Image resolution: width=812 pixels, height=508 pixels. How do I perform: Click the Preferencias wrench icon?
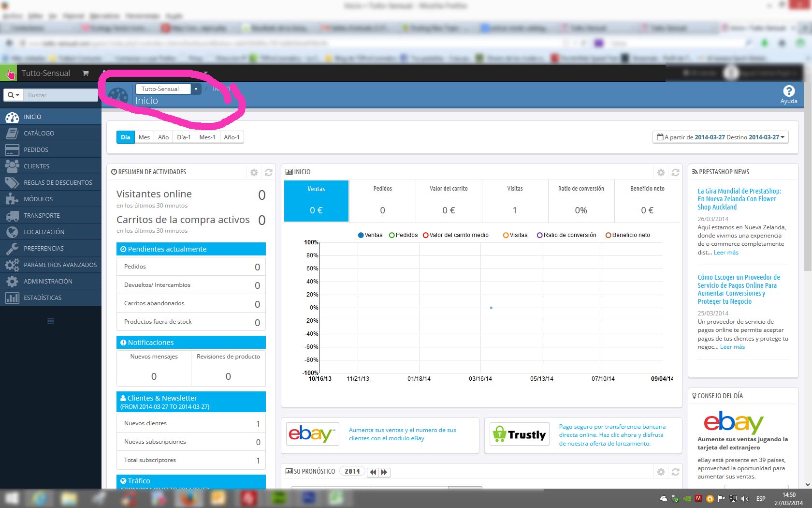point(12,248)
